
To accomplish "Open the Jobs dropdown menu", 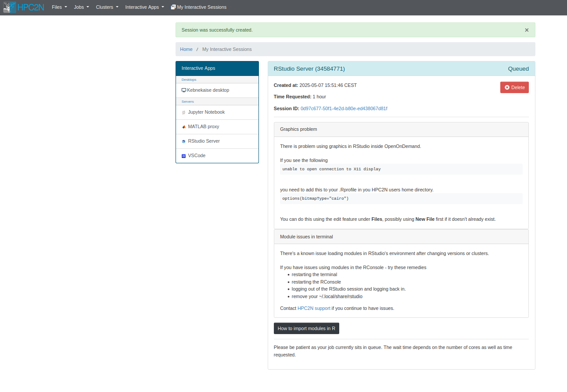I will (81, 7).
